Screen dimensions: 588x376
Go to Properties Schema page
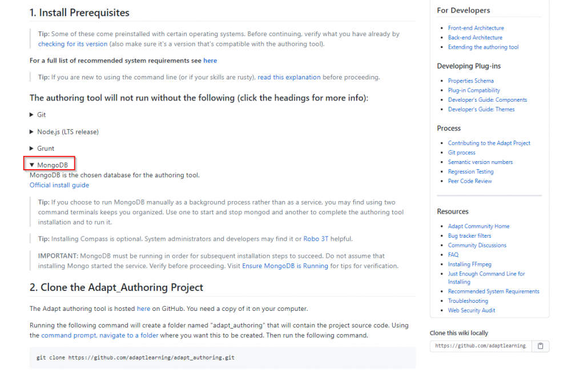coord(470,81)
